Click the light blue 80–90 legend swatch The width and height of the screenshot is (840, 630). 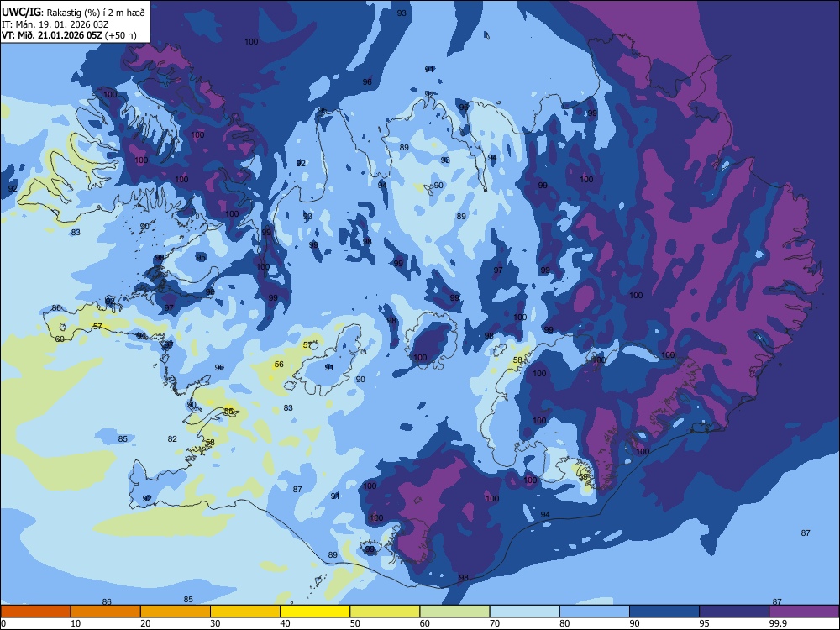click(595, 612)
